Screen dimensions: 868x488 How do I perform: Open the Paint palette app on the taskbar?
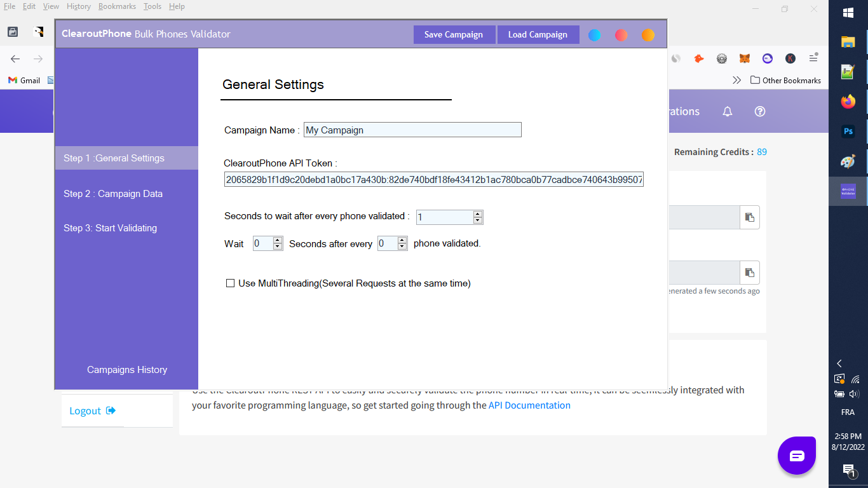point(848,161)
